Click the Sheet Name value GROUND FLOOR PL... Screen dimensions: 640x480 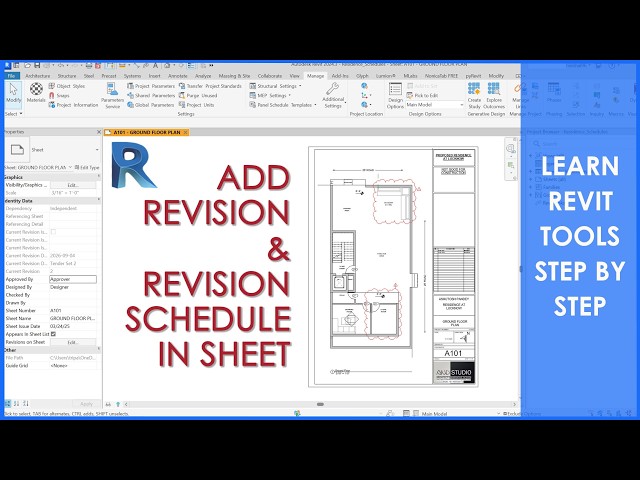tap(73, 318)
